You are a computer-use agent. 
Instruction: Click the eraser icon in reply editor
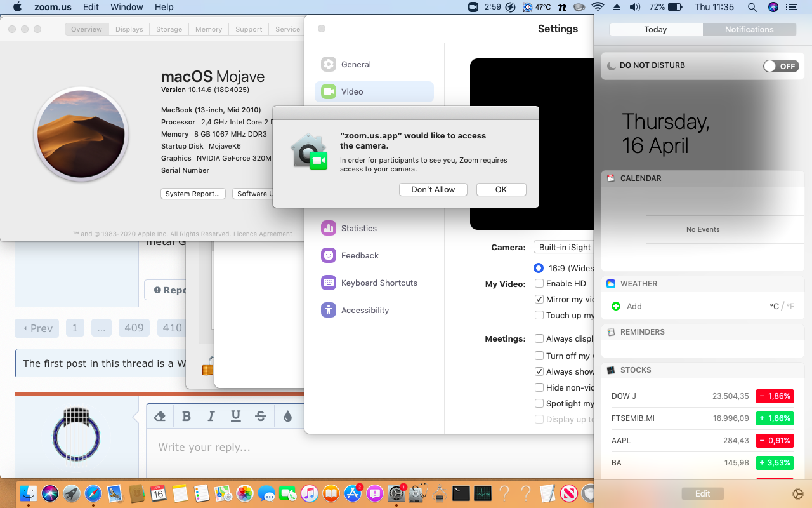point(160,416)
